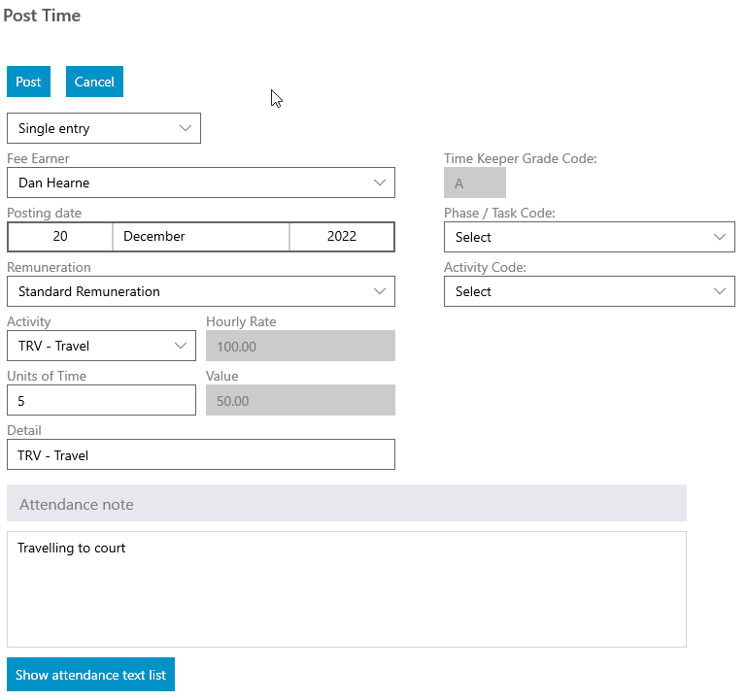This screenshot has height=700, width=747.
Task: Open the Standard Remuneration dropdown
Action: click(201, 291)
